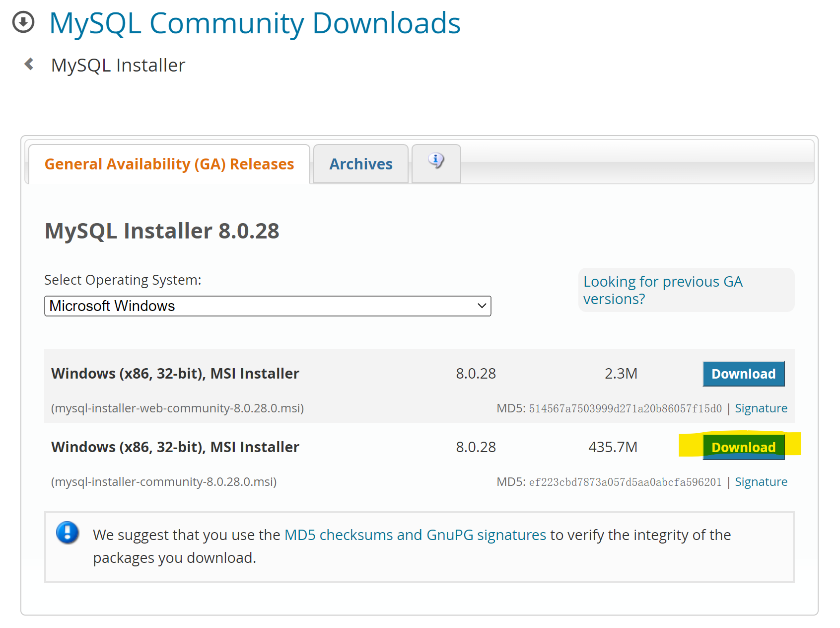Download the 2.3M web installer
Viewport: 840px width, 628px height.
tap(743, 374)
